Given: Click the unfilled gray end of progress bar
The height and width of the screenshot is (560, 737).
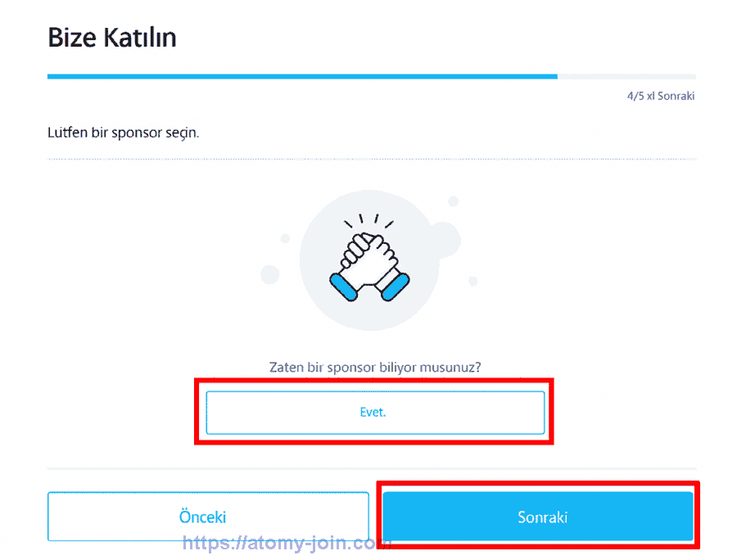Looking at the screenshot, I should (626, 76).
